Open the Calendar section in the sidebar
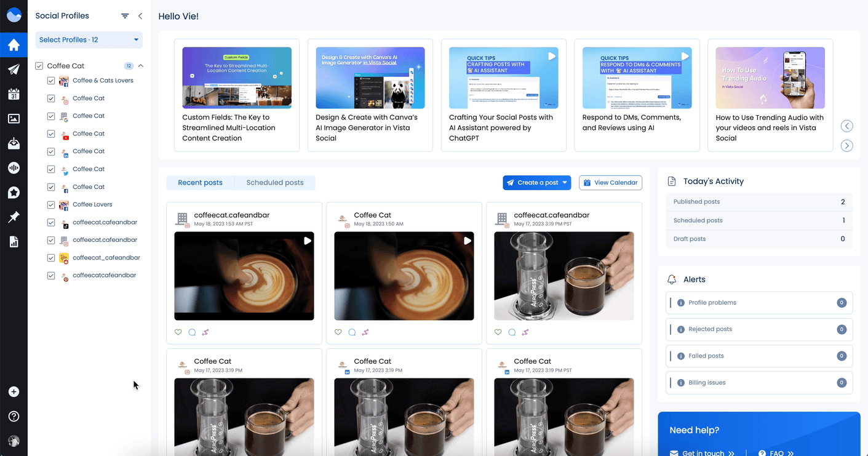This screenshot has width=868, height=456. tap(14, 94)
